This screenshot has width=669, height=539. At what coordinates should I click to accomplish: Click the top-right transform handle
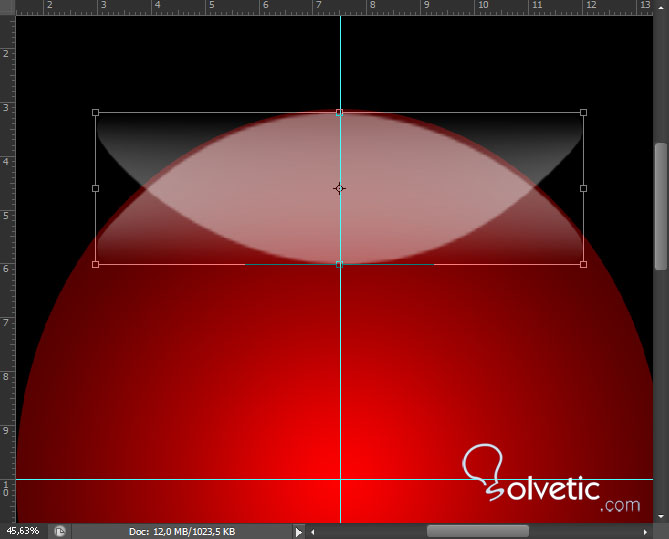click(583, 113)
